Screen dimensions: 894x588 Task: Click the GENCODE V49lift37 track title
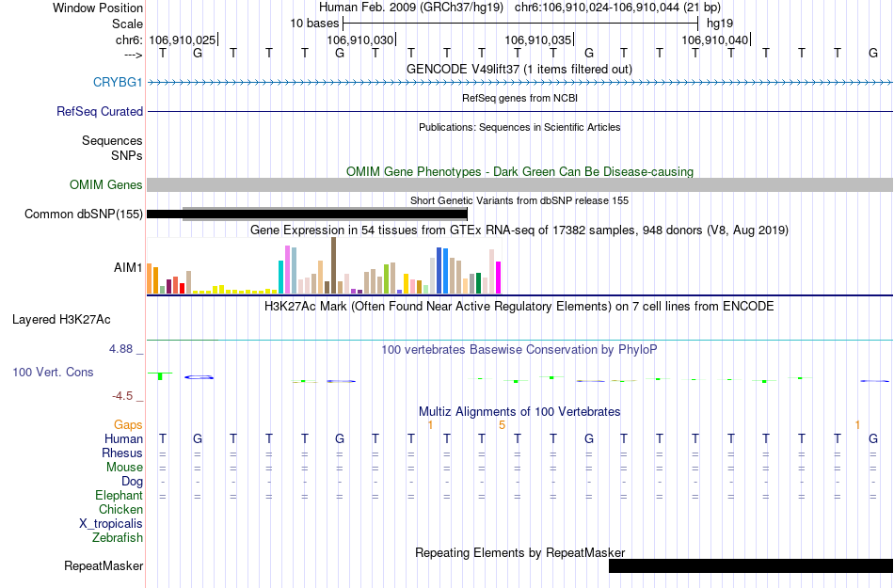519,69
